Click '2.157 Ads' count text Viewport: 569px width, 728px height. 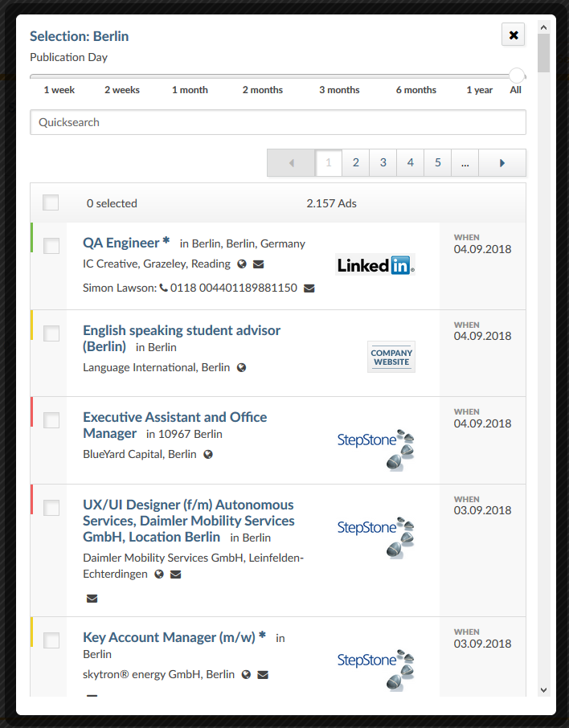pos(332,203)
